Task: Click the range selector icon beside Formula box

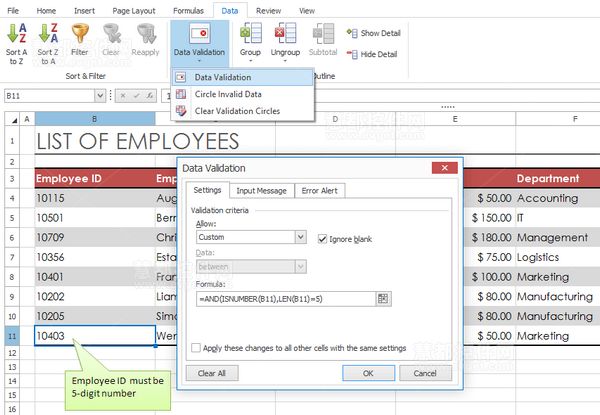Action: 383,299
